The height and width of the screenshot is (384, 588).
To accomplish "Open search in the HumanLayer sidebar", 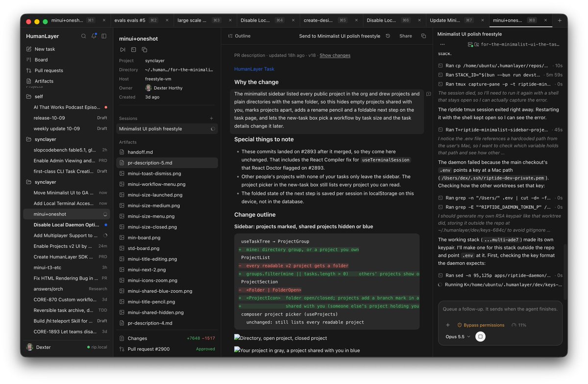I will click(83, 36).
